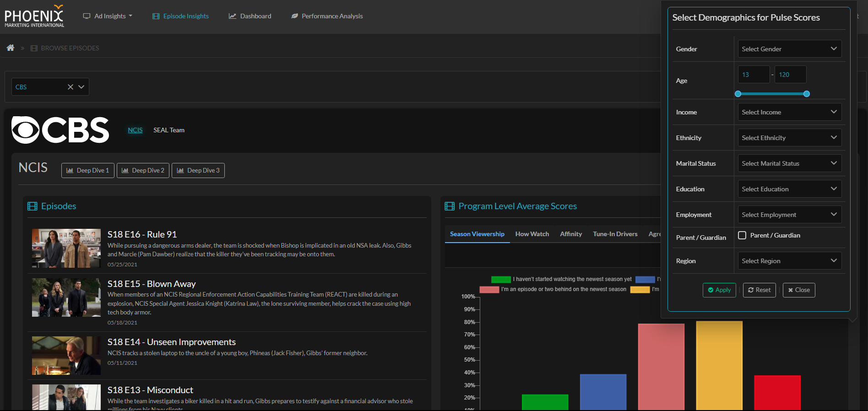The width and height of the screenshot is (868, 411).
Task: Switch to the How Watch tab
Action: coord(532,234)
